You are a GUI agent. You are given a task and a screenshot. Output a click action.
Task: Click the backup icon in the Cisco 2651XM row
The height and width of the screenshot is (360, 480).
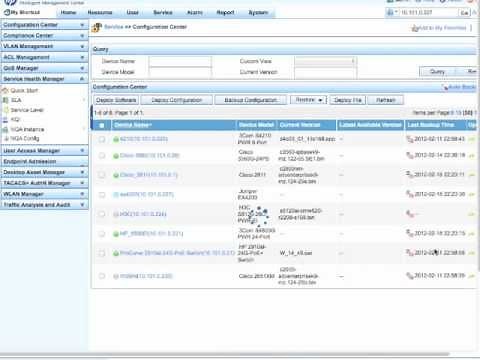[410, 276]
